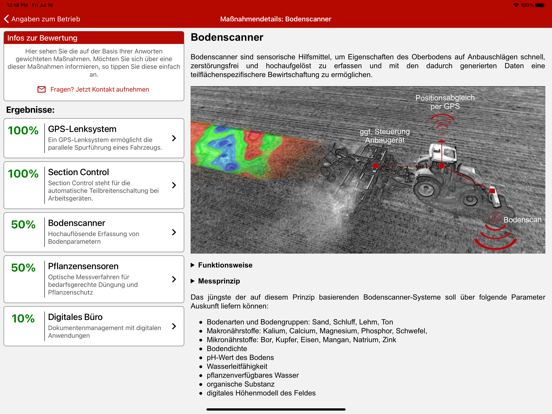Tap chevron on GPS-Lenksystem row
This screenshot has width=552, height=414.
pyautogui.click(x=174, y=138)
